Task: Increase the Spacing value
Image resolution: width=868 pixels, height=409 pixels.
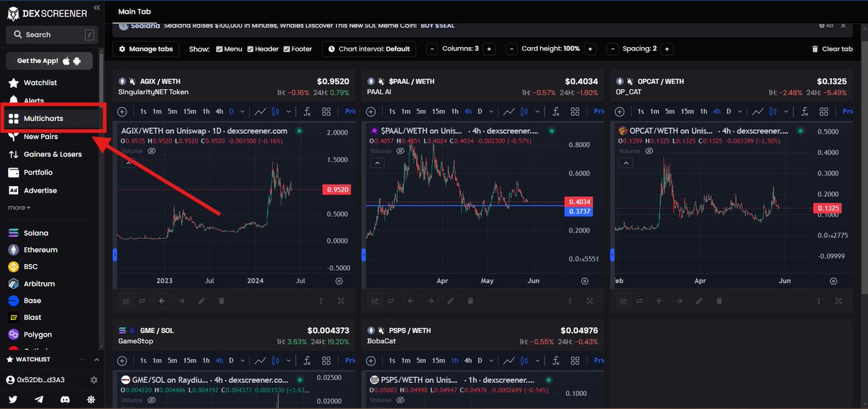Action: (x=667, y=49)
